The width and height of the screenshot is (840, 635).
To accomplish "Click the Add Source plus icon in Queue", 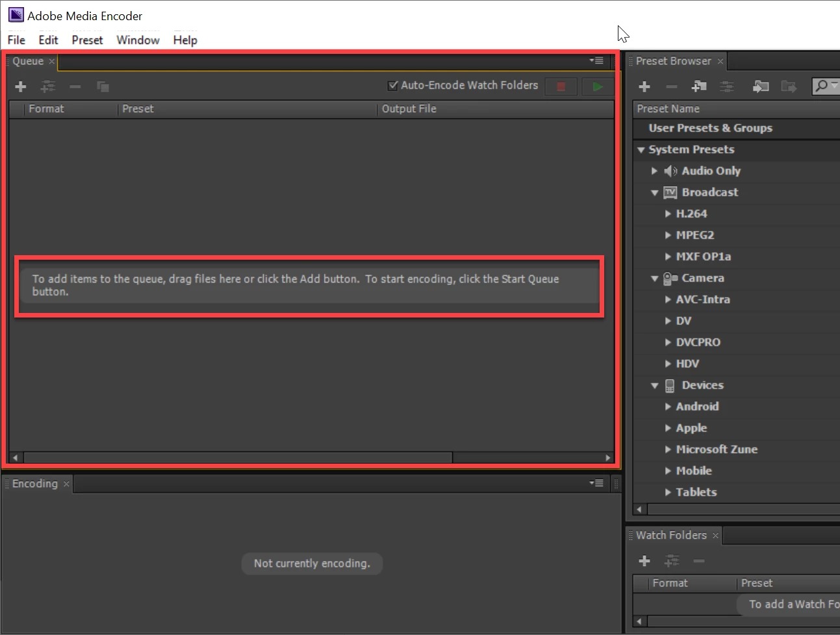I will click(21, 86).
